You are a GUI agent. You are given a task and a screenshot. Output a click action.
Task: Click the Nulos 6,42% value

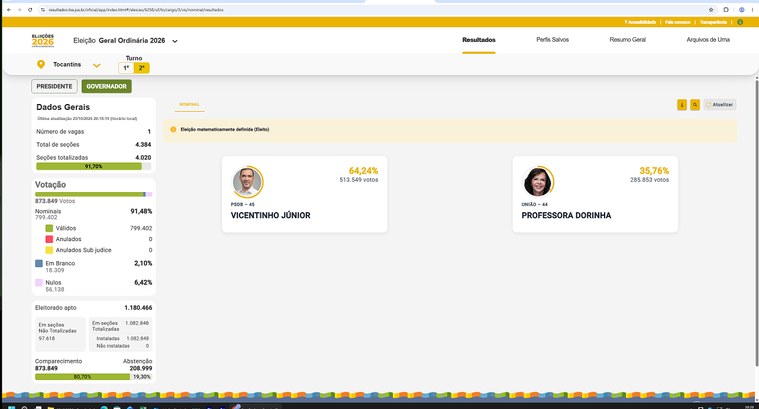click(143, 282)
